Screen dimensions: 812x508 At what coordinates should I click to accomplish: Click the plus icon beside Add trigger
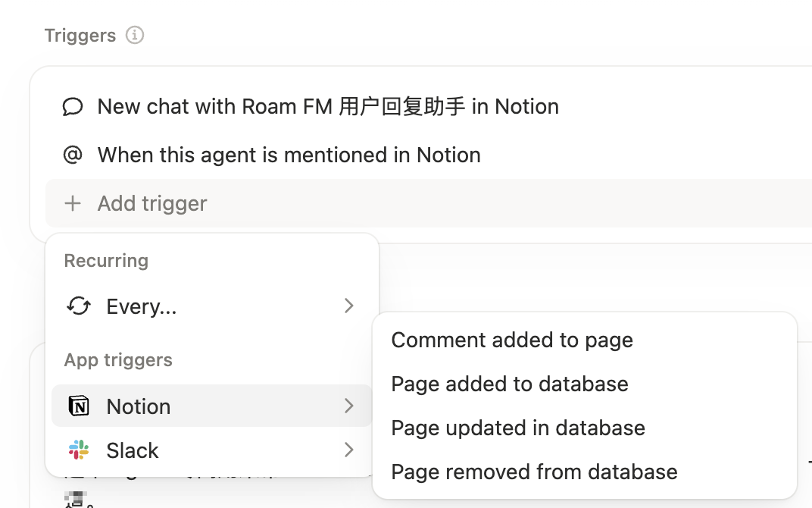pyautogui.click(x=73, y=203)
